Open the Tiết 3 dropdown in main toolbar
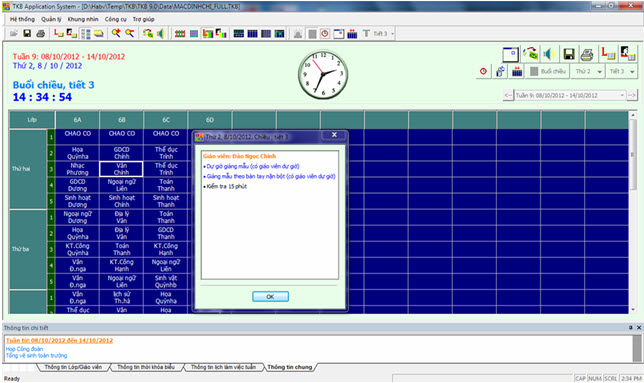This screenshot has width=644, height=383. pos(383,34)
